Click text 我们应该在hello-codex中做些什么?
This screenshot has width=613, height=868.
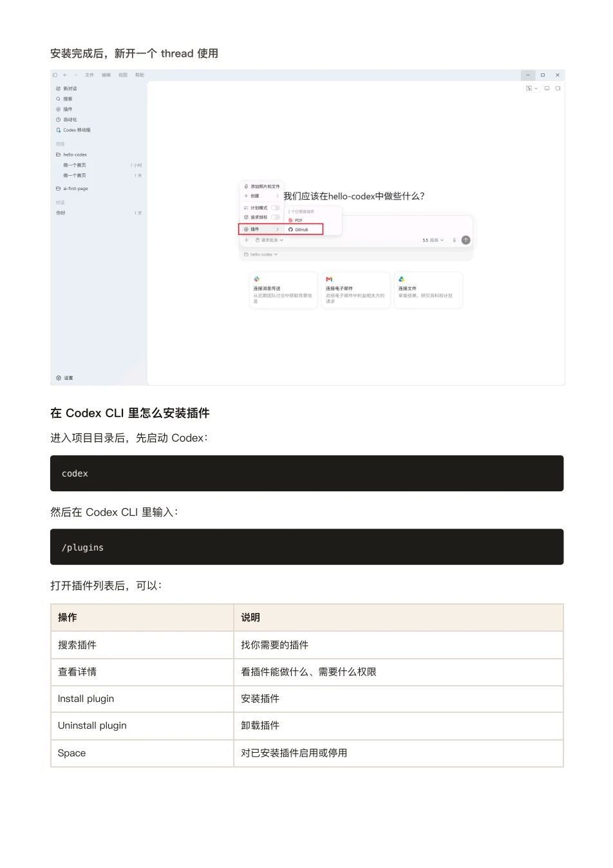[354, 196]
